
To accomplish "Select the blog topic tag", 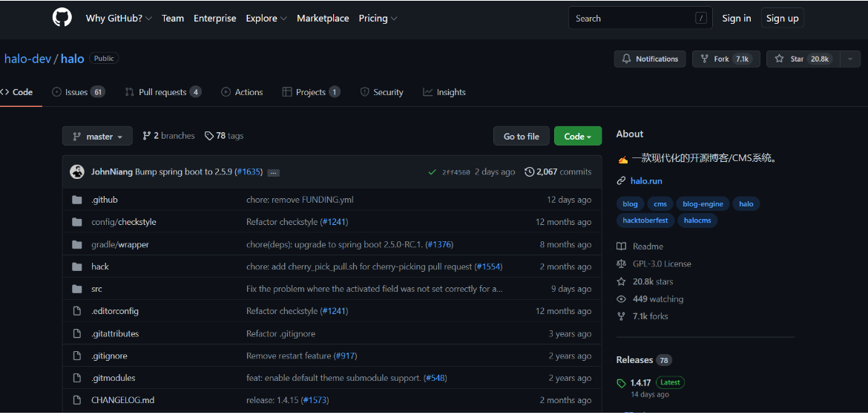I will click(630, 204).
